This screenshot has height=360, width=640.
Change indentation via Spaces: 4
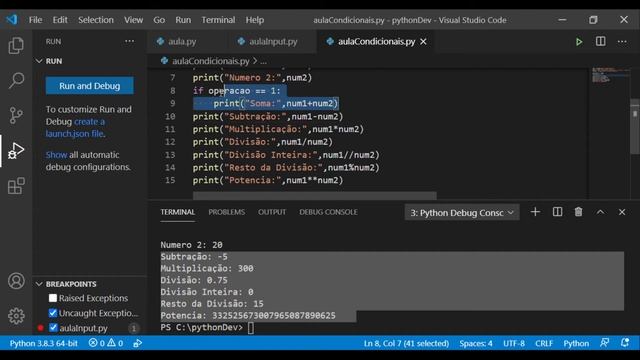pyautogui.click(x=476, y=343)
